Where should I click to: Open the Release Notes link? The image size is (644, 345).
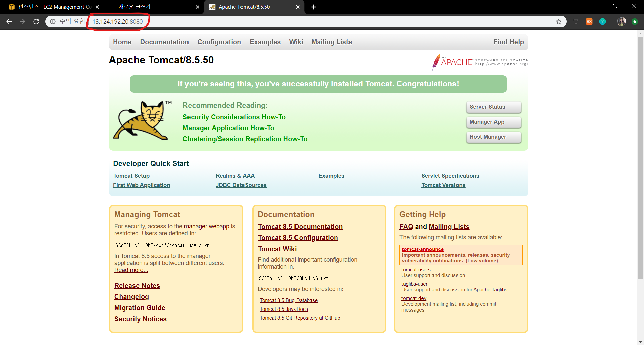137,286
